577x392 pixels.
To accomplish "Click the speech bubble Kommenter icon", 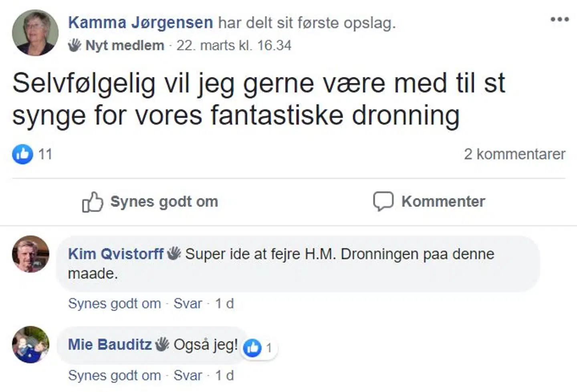I will tap(383, 201).
